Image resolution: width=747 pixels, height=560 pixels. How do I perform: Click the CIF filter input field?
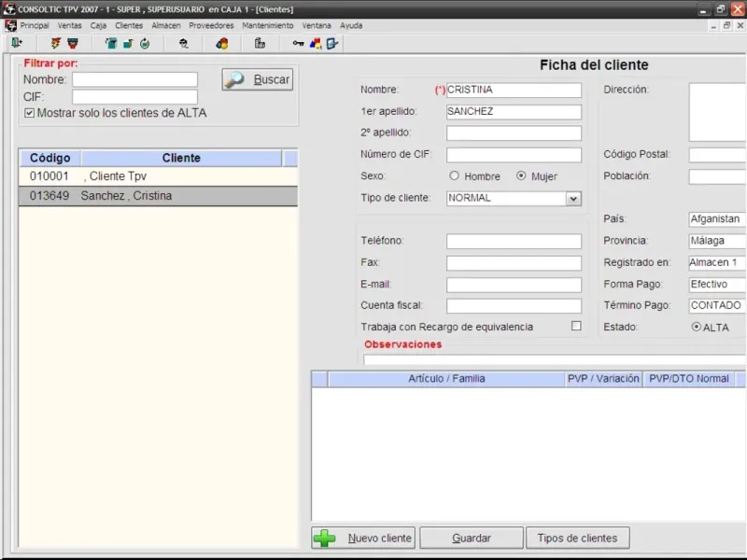(134, 97)
